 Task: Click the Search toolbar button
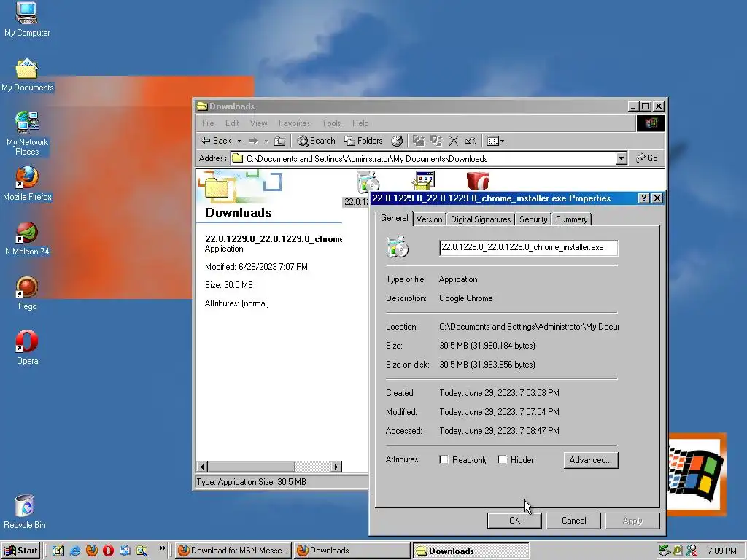[x=317, y=141]
